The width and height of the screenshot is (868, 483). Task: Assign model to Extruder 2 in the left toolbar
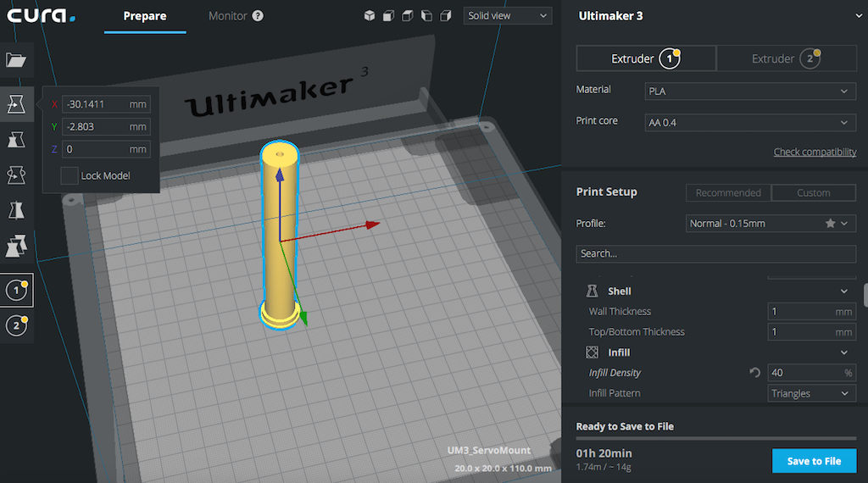pyautogui.click(x=17, y=325)
